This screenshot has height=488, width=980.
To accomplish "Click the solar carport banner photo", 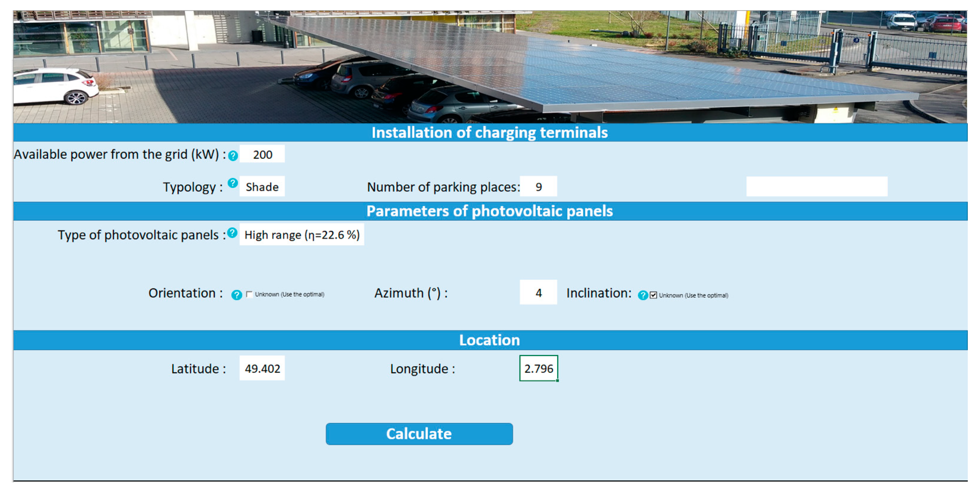I will tap(490, 67).
